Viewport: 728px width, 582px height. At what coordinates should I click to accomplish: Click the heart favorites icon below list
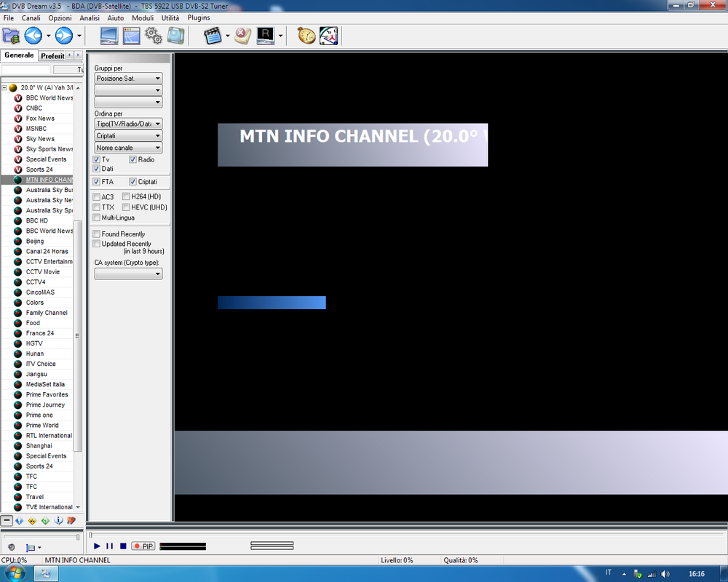point(71,521)
